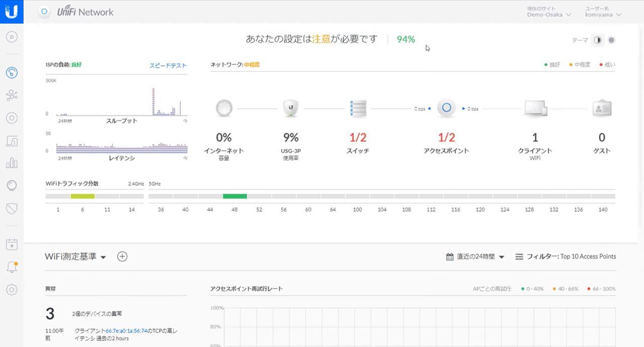The width and height of the screenshot is (644, 347).
Task: Open the site switcher D icon
Action: click(12, 37)
